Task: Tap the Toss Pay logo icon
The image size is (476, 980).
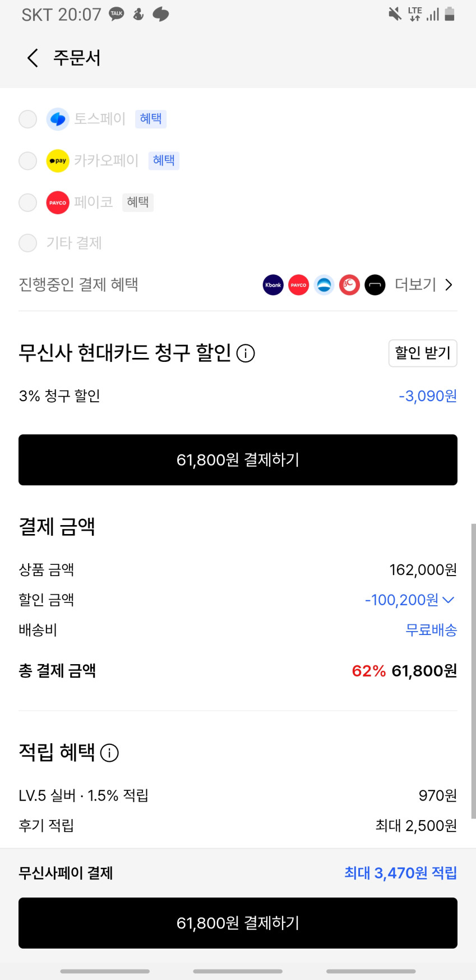Action: [x=58, y=119]
